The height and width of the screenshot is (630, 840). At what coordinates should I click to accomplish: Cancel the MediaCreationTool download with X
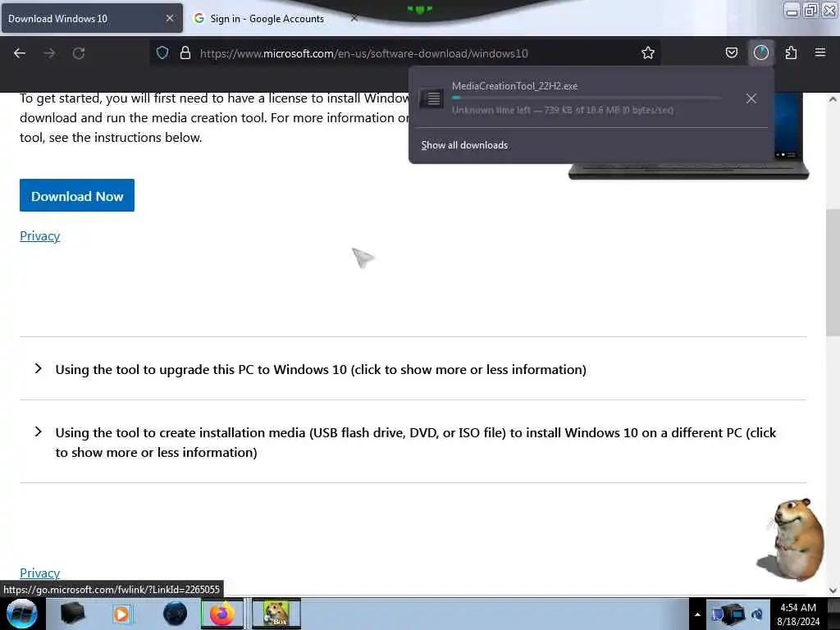pyautogui.click(x=751, y=98)
